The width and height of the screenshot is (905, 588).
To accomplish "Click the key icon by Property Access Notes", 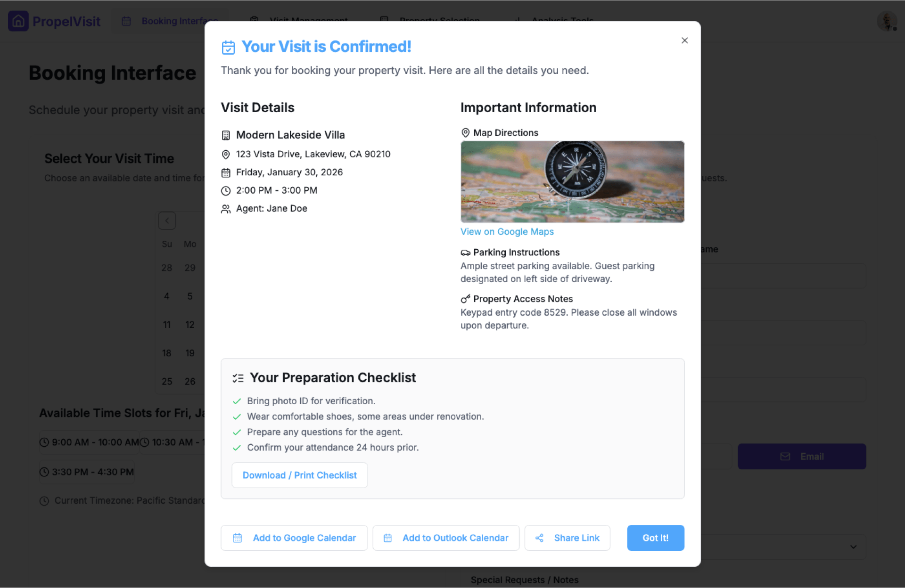I will pyautogui.click(x=465, y=299).
